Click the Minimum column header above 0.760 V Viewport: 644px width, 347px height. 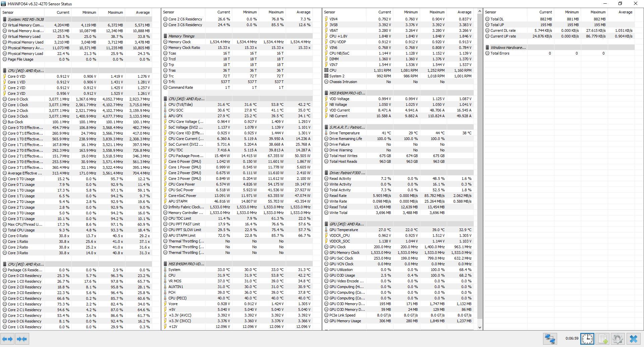(407, 12)
